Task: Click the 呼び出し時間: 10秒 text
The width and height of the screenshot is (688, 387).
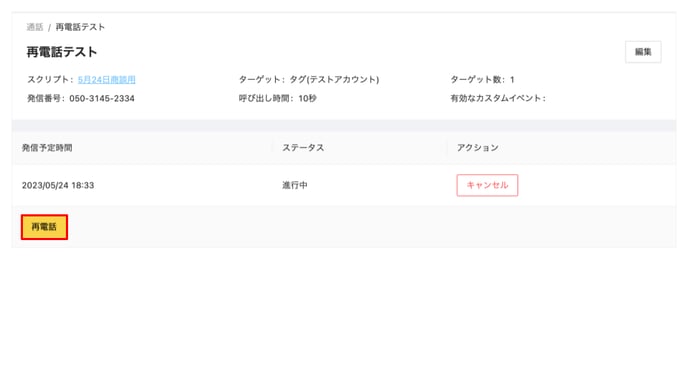Action: point(278,98)
